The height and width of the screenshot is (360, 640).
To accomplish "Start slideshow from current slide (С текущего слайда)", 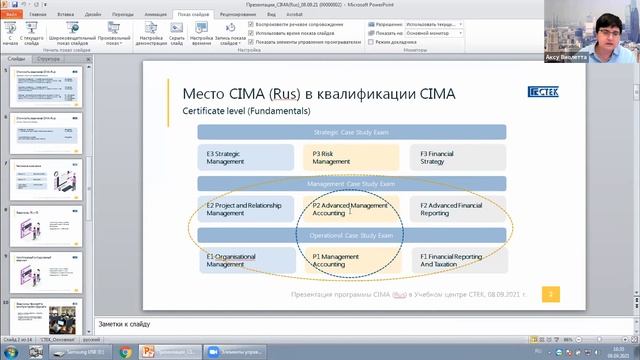I will click(x=31, y=33).
